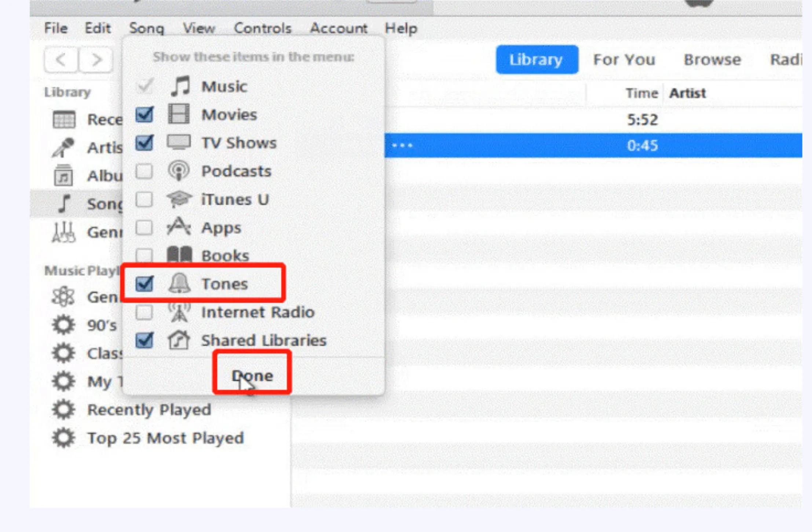The image size is (812, 532).
Task: Uncheck the TV Shows checkbox
Action: [x=144, y=143]
